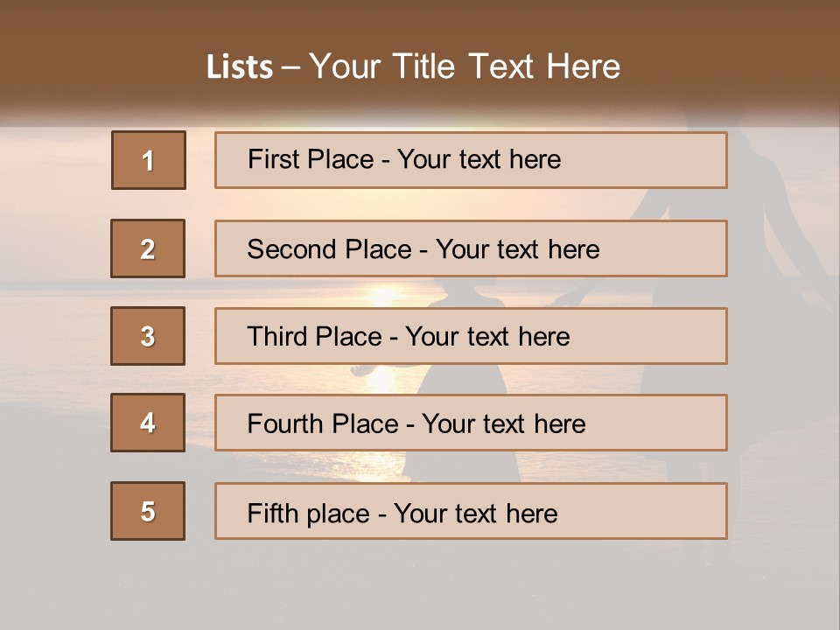This screenshot has height=630, width=840.
Task: Select the Your Title Text Here heading
Action: (465, 67)
